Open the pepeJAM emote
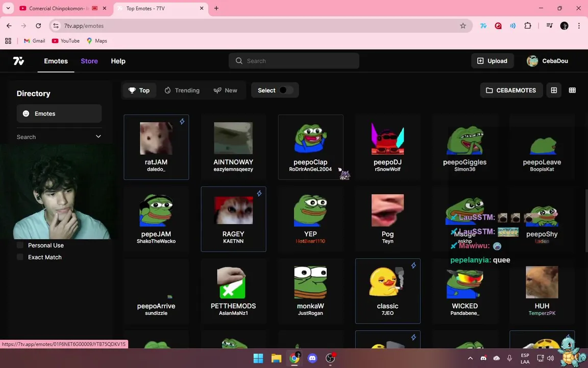This screenshot has width=588, height=368. tap(156, 219)
